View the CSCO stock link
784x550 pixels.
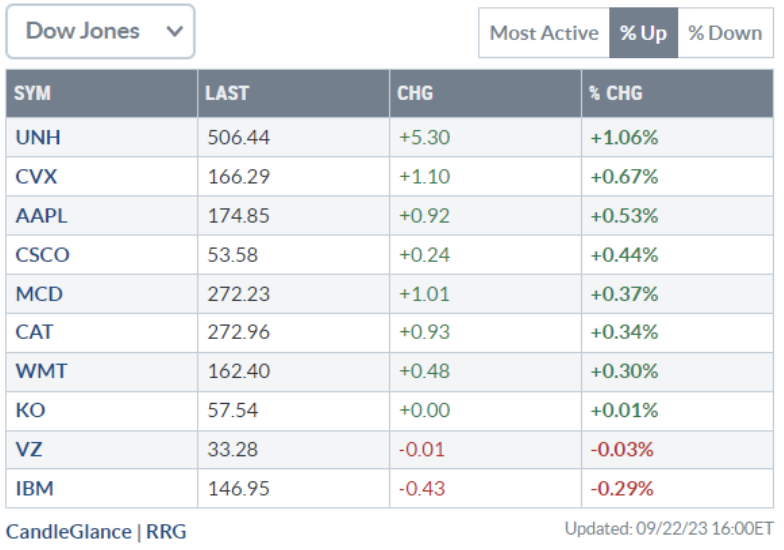pyautogui.click(x=43, y=255)
